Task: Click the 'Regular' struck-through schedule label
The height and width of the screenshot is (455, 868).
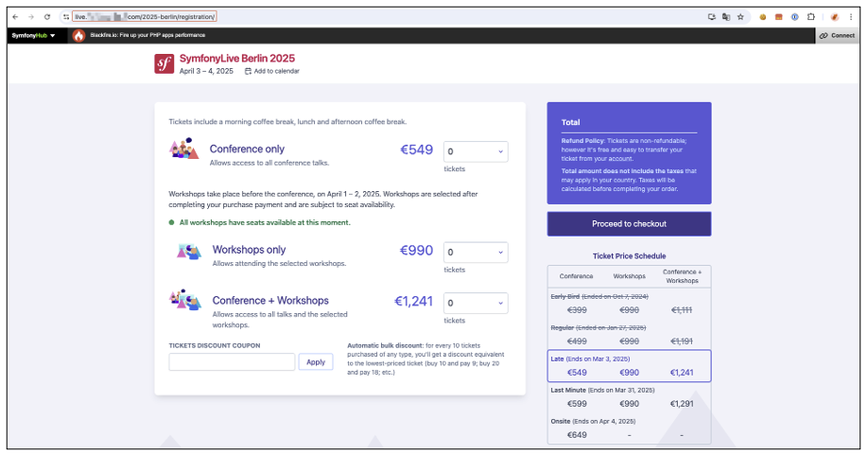Action: (x=563, y=327)
